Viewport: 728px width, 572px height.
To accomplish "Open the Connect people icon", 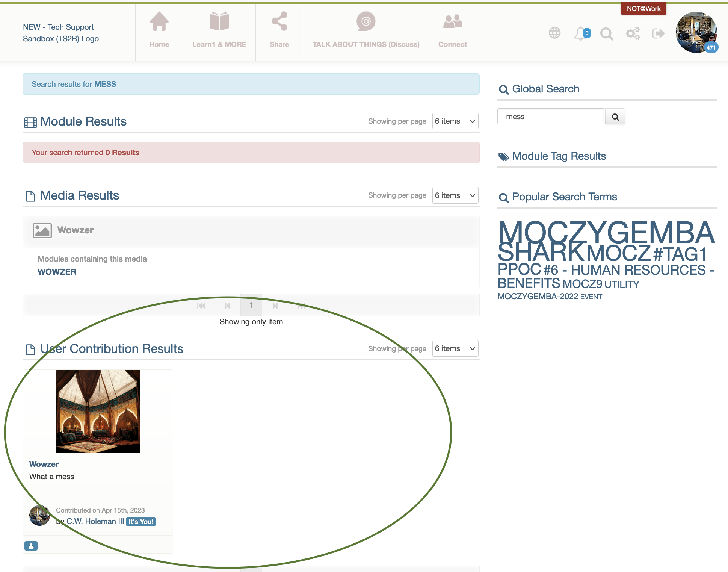I will coord(453,21).
